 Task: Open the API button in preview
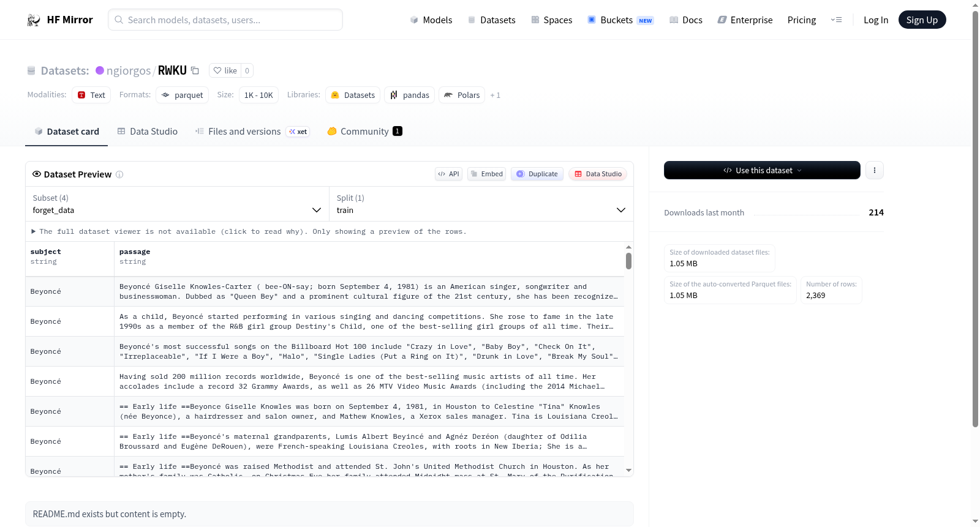coord(448,174)
